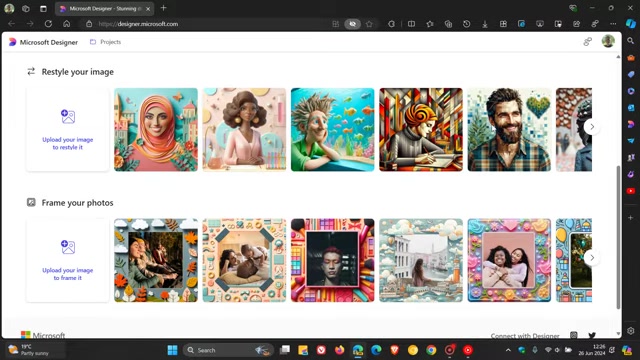This screenshot has width=640, height=360.
Task: Pick the Venice clouds frame thumbnail
Action: point(421,260)
